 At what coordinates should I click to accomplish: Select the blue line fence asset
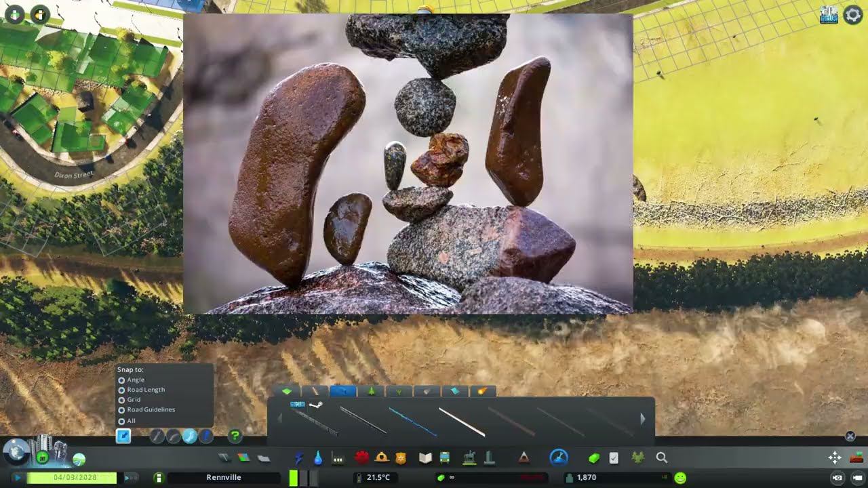(x=413, y=420)
